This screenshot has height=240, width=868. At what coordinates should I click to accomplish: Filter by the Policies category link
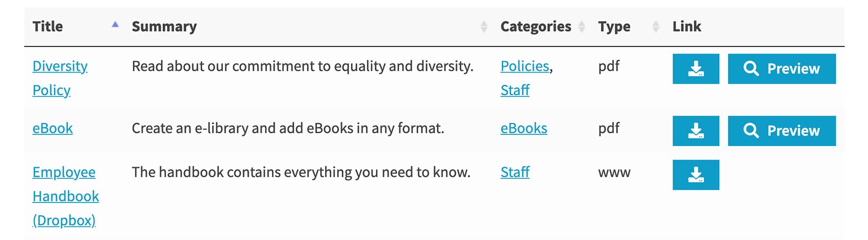tap(525, 67)
